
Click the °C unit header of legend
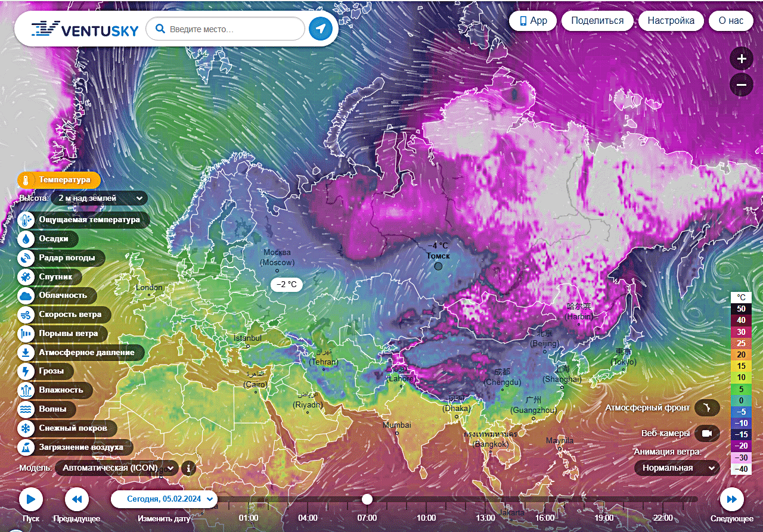click(741, 297)
